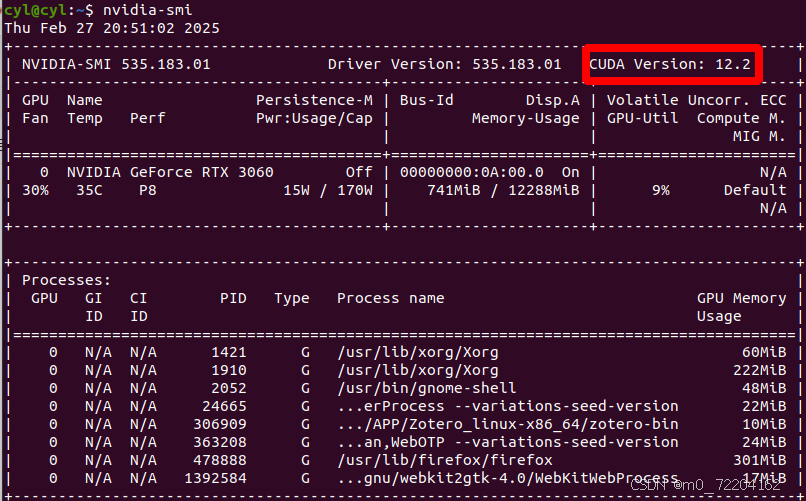The image size is (806, 501).
Task: Click the 741MiB / 12288MiB memory value
Action: (x=503, y=191)
